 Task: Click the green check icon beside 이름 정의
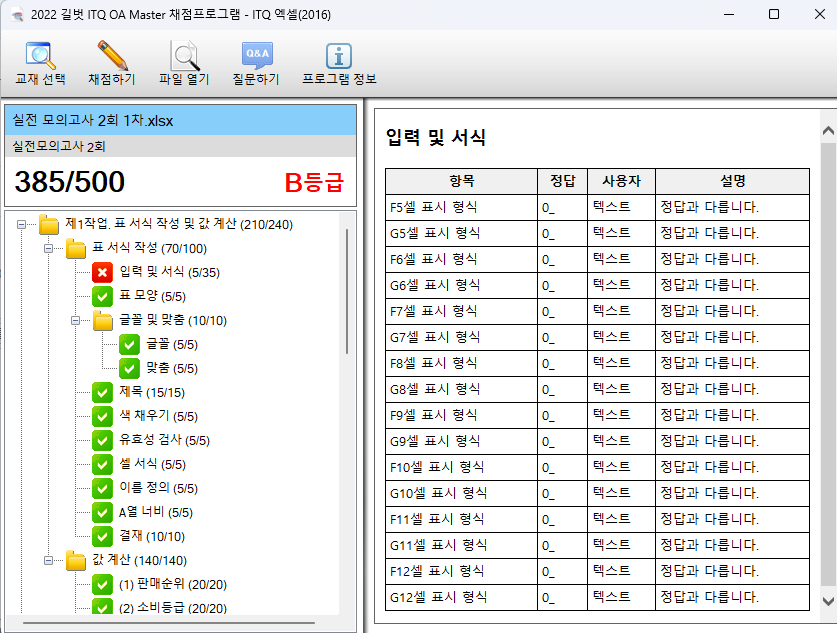(x=102, y=489)
